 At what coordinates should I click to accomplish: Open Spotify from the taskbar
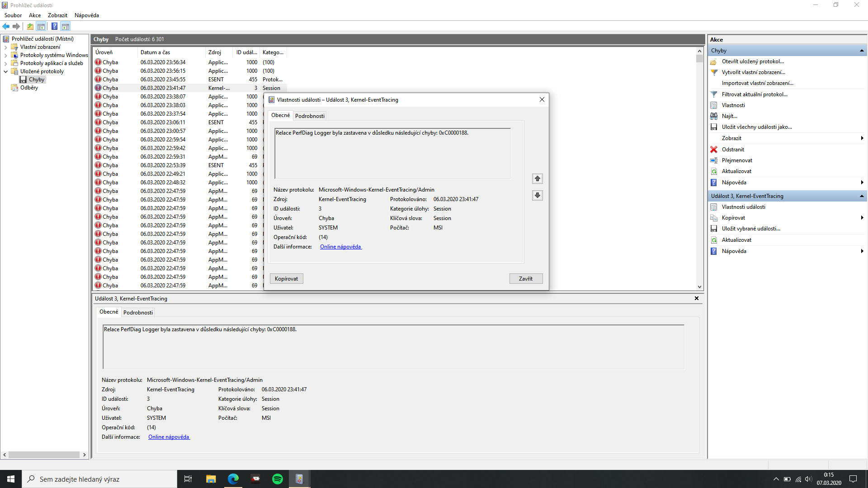tap(277, 479)
